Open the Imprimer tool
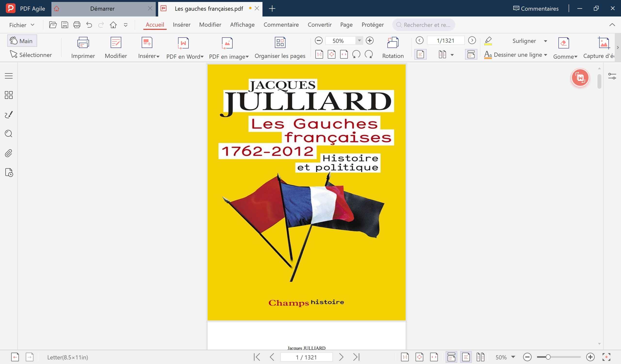 83,48
